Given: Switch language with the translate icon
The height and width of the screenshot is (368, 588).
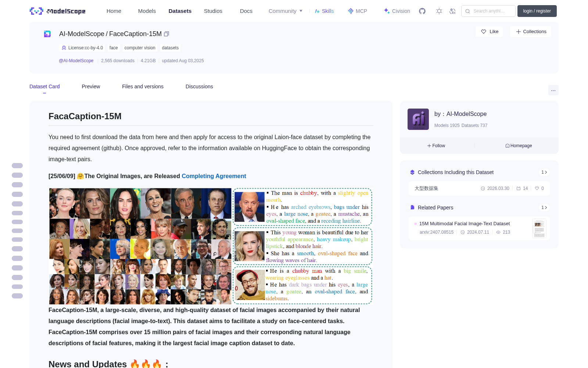Looking at the screenshot, I should coord(452,11).
